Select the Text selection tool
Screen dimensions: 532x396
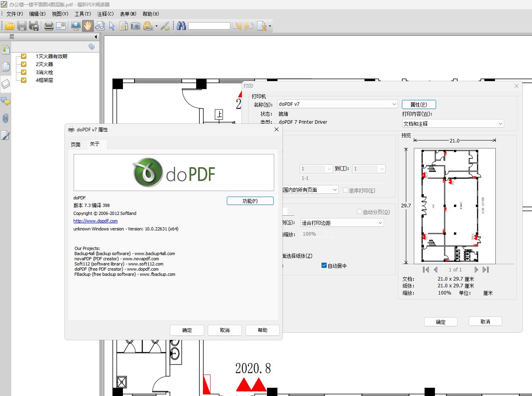click(124, 26)
